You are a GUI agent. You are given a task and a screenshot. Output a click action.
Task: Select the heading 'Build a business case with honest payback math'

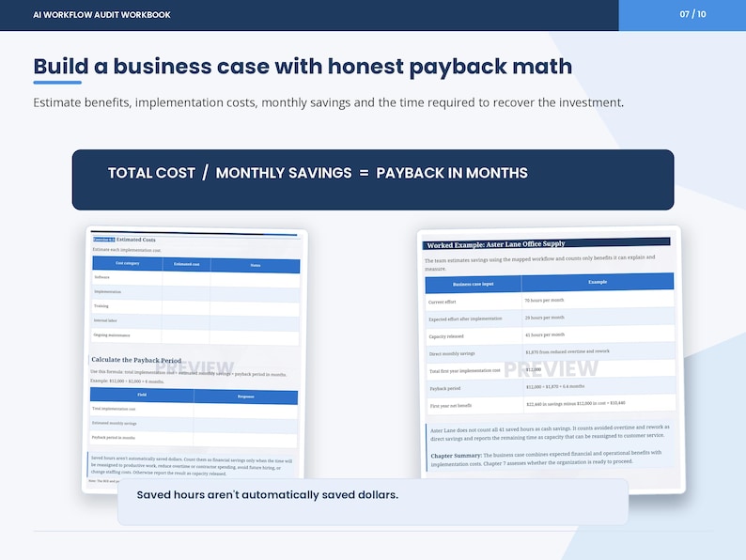303,66
